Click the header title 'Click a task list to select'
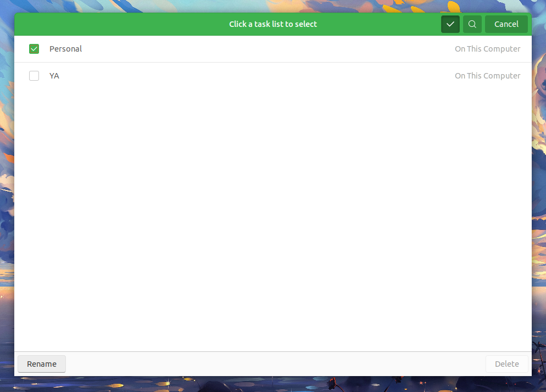This screenshot has width=546, height=392. (x=273, y=24)
